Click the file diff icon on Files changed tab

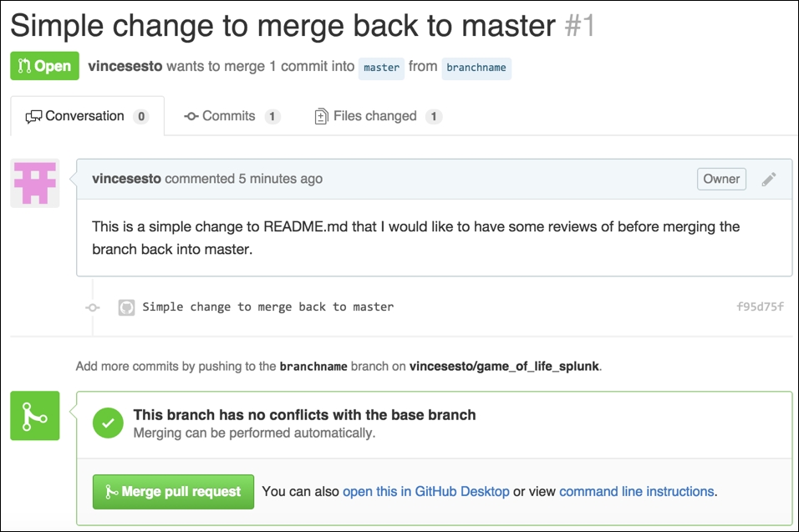pyautogui.click(x=320, y=116)
